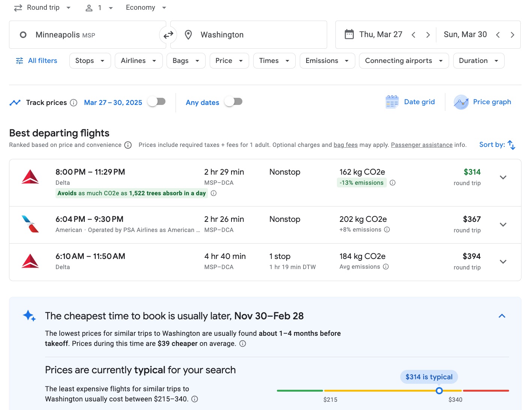This screenshot has width=532, height=410.
Task: Click the American Airlines logo
Action: coord(30,224)
